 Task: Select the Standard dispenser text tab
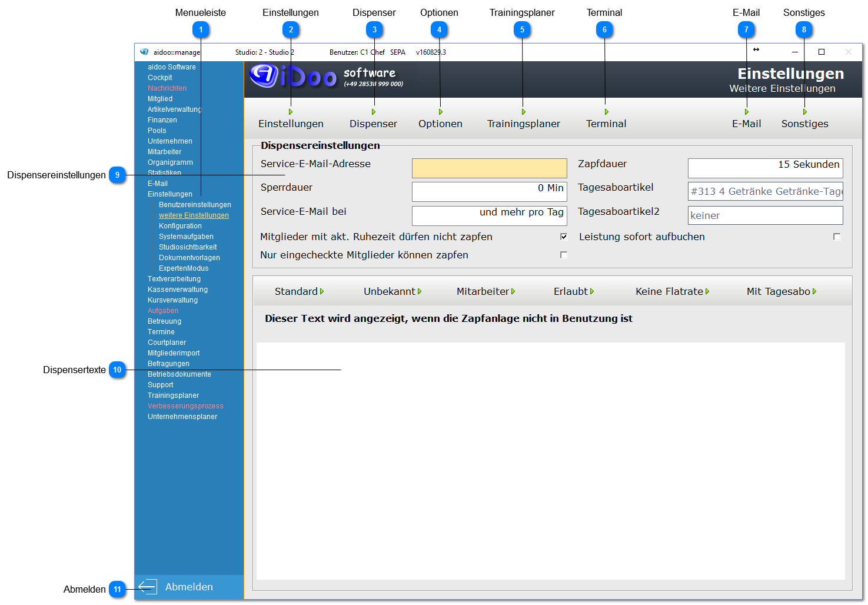click(299, 291)
